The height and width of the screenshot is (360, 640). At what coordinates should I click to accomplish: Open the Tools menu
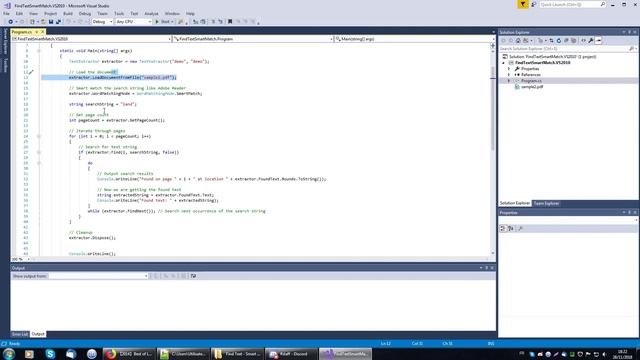pos(119,13)
